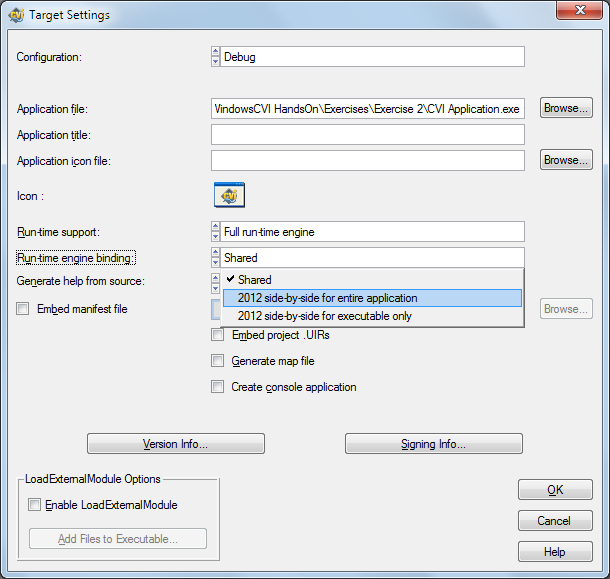Click Generate help from source up arrow
The width and height of the screenshot is (610, 579).
(x=216, y=278)
